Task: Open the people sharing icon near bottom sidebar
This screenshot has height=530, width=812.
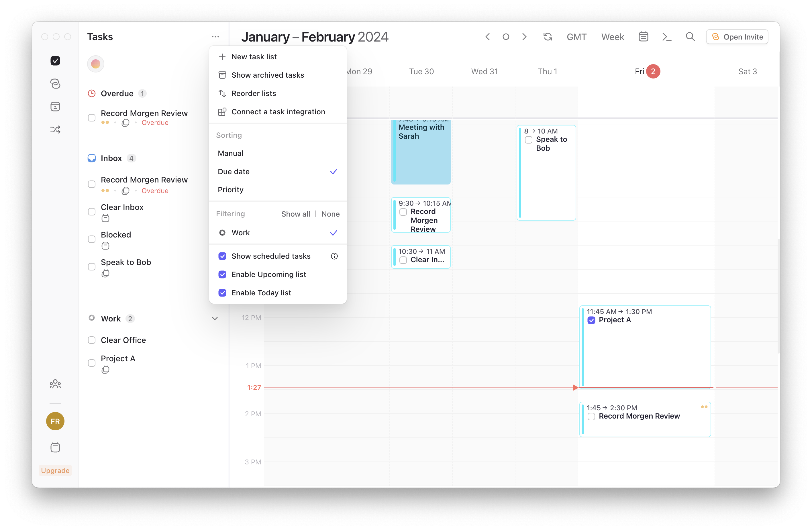Action: point(55,384)
